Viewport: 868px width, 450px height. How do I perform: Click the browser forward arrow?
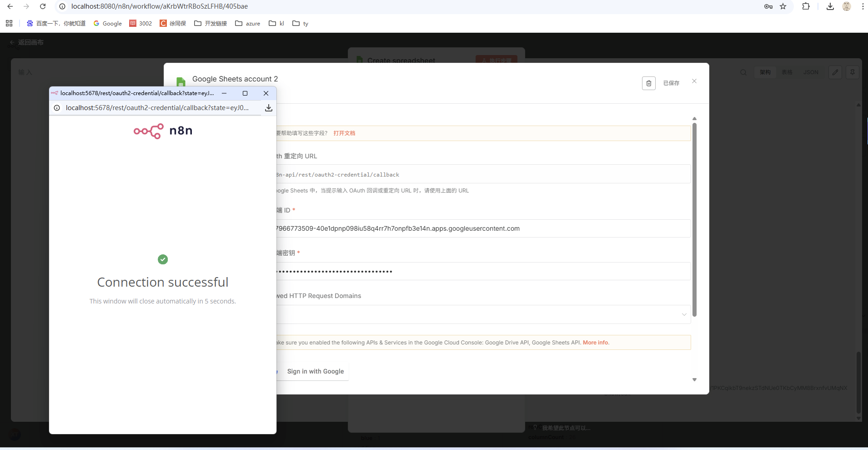tap(26, 6)
